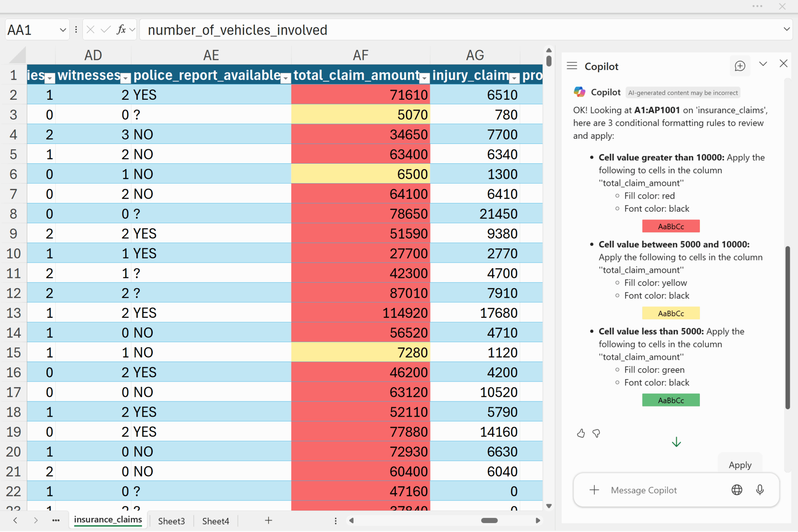Expand the Name Box dropdown
798x532 pixels.
[x=63, y=30]
